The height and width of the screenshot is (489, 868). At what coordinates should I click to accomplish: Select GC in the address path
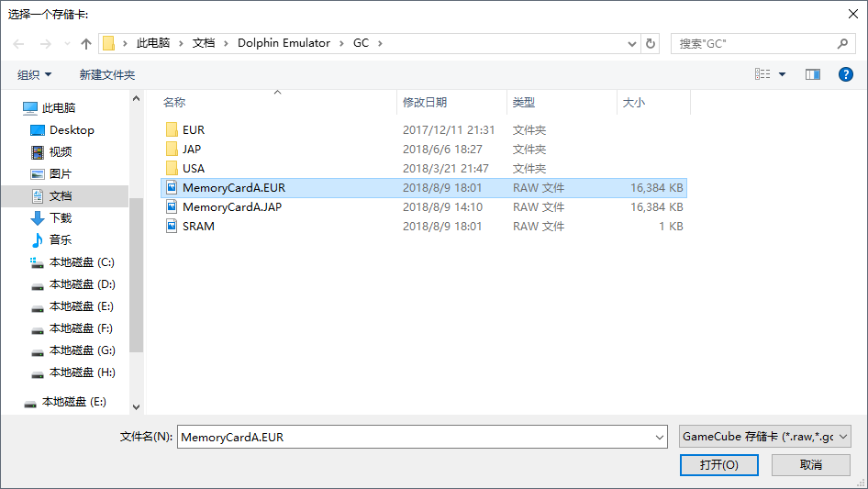coord(361,43)
